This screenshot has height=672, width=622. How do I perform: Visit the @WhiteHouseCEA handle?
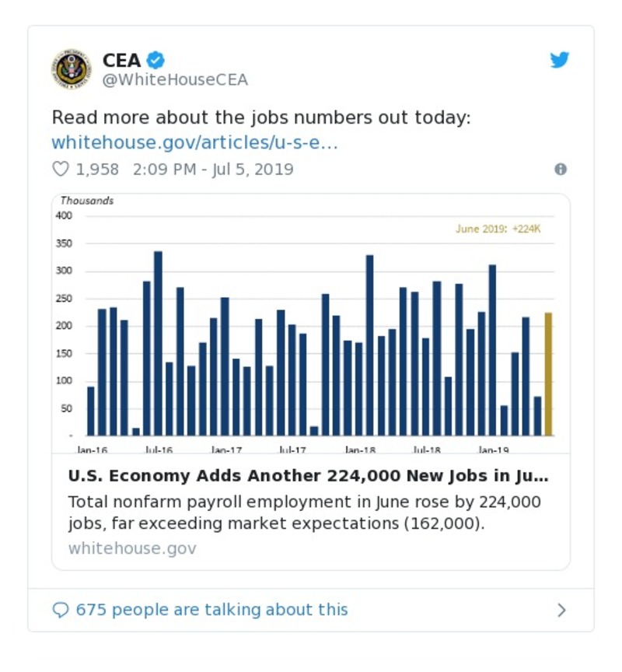coord(174,80)
